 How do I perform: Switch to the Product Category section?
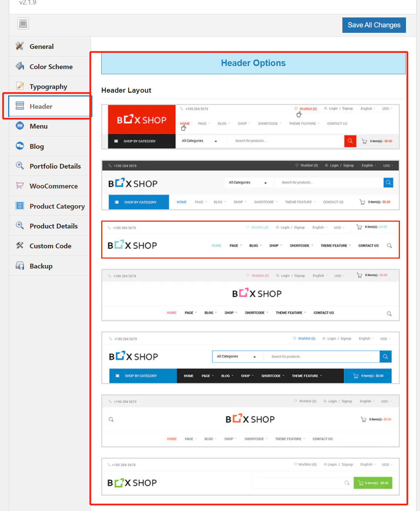[x=57, y=206]
